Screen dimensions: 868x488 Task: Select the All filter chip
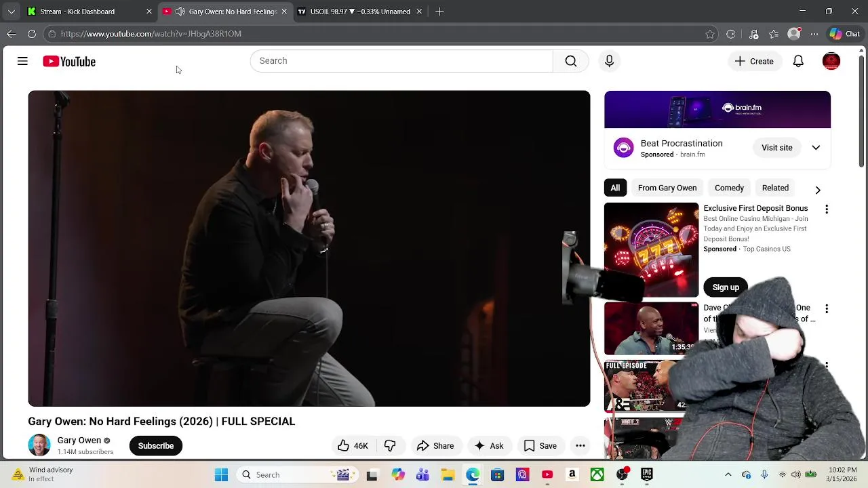tap(615, 188)
